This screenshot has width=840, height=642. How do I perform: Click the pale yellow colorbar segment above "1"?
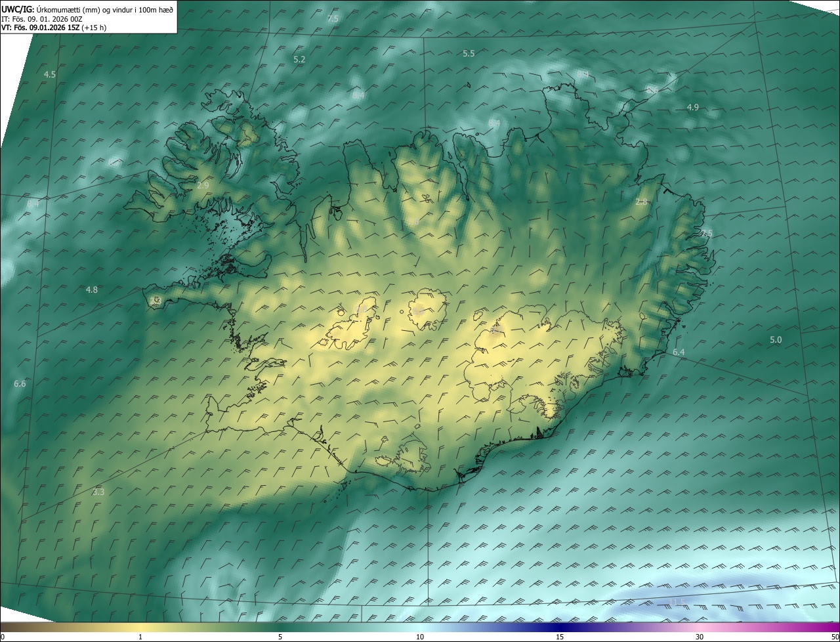(140, 627)
